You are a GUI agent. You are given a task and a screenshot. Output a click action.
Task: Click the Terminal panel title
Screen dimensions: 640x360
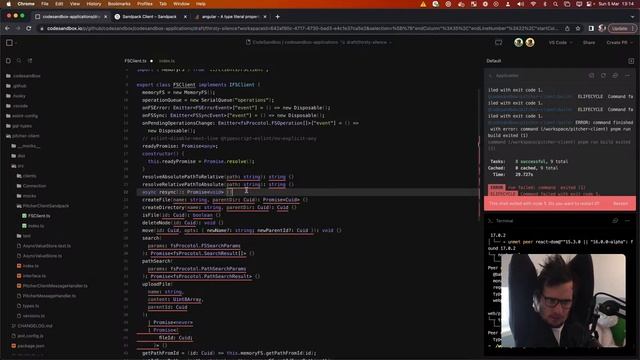click(x=504, y=221)
